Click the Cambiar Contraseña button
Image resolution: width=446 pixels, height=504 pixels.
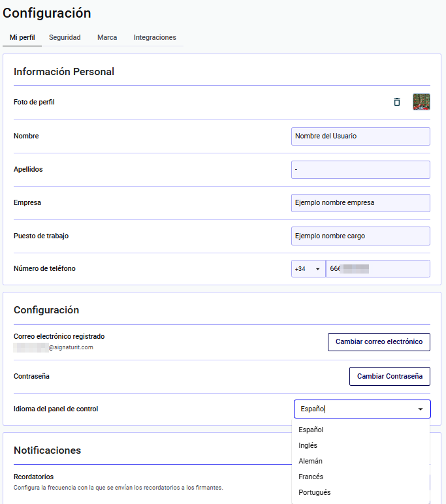click(390, 376)
